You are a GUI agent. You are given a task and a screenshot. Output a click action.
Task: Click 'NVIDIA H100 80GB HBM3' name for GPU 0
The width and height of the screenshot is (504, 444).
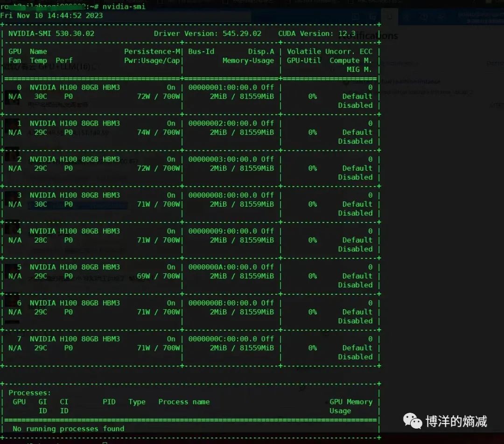click(75, 87)
